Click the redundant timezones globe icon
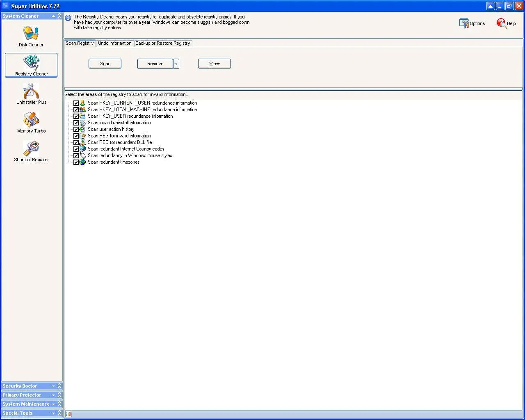 coord(82,162)
